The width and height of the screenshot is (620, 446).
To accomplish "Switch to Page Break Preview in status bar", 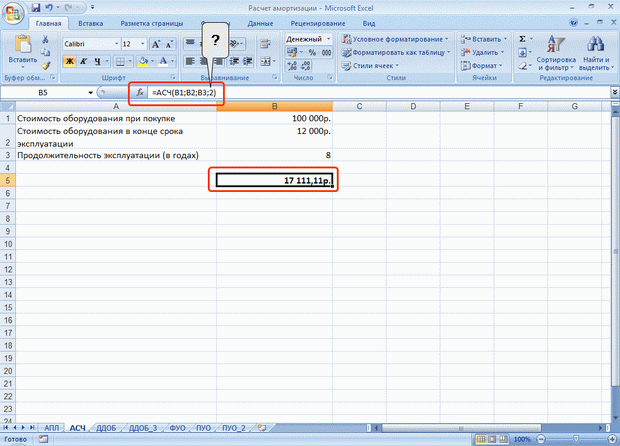I will (503, 439).
